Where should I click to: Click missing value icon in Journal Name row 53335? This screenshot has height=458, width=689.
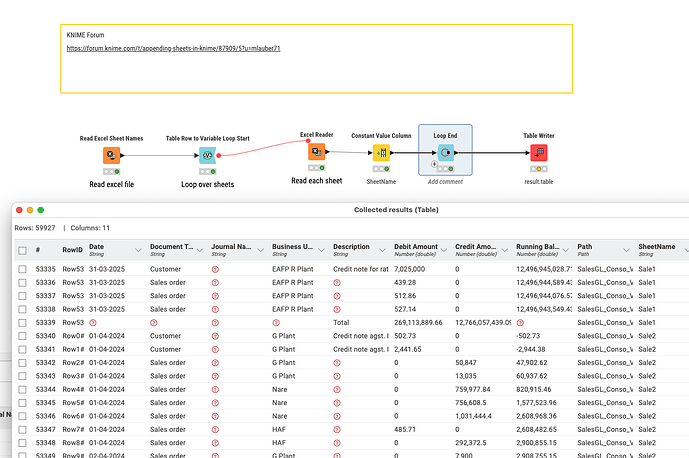215,269
